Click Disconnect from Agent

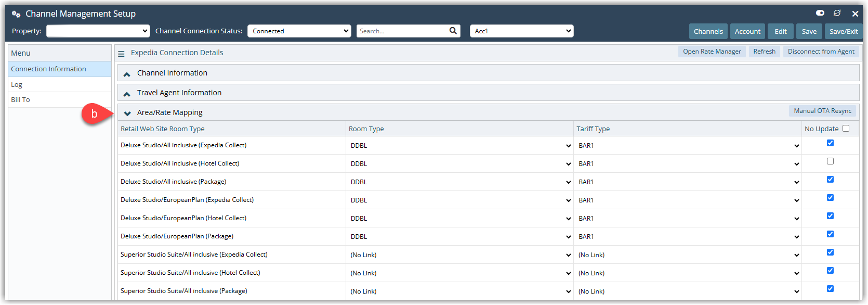(821, 52)
